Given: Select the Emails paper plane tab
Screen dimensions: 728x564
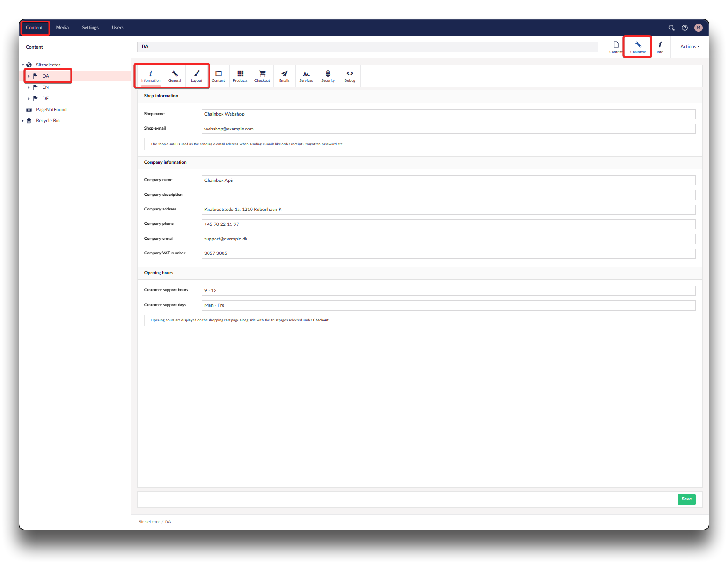Looking at the screenshot, I should coord(284,76).
